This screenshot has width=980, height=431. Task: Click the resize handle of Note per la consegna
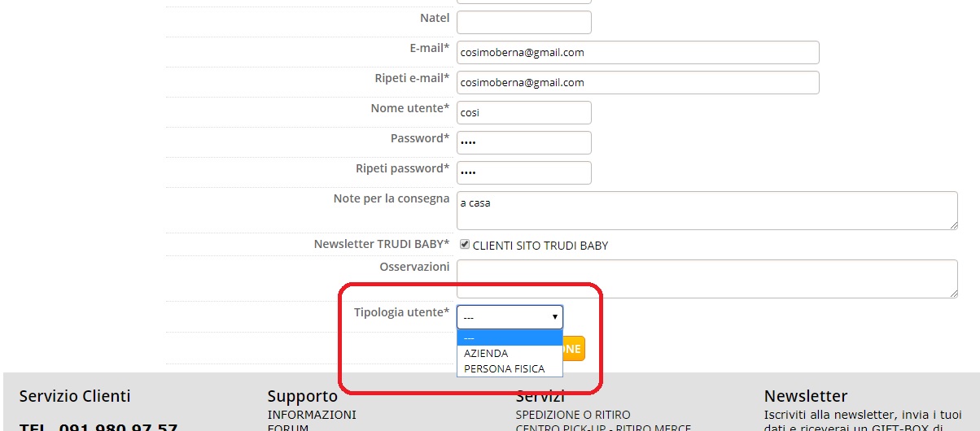(x=953, y=225)
